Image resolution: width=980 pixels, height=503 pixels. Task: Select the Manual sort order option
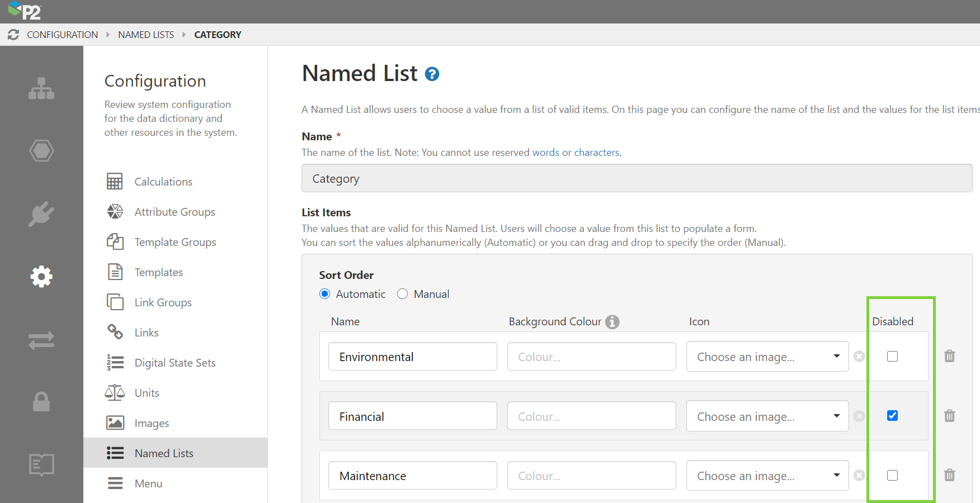pos(402,294)
